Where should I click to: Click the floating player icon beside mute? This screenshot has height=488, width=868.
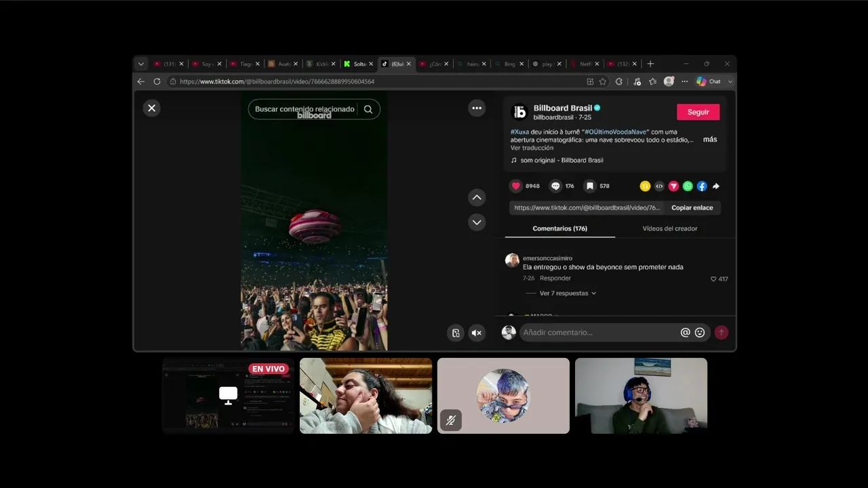click(x=456, y=333)
